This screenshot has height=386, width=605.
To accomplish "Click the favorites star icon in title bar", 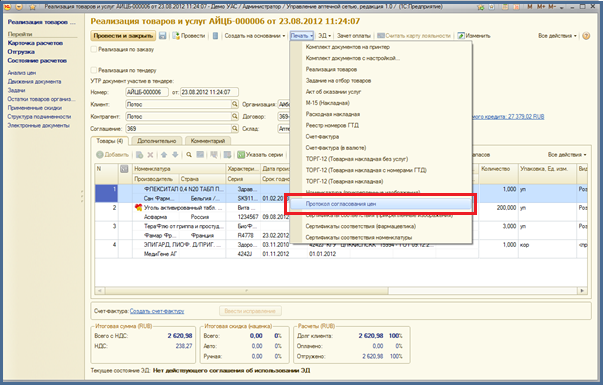I will [32, 7].
